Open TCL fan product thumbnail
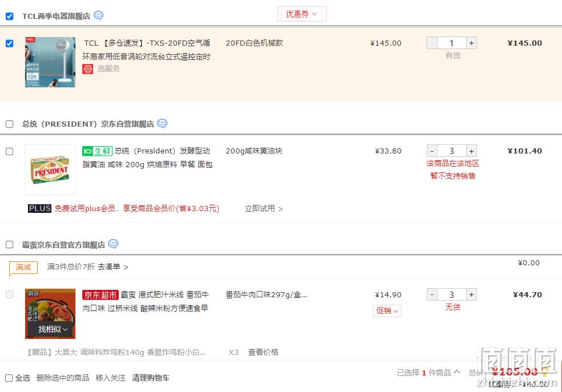The image size is (562, 392). point(50,62)
